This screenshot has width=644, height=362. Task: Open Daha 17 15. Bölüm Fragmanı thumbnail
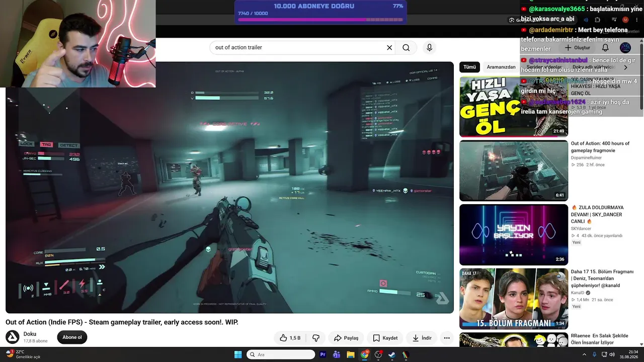pos(514,299)
